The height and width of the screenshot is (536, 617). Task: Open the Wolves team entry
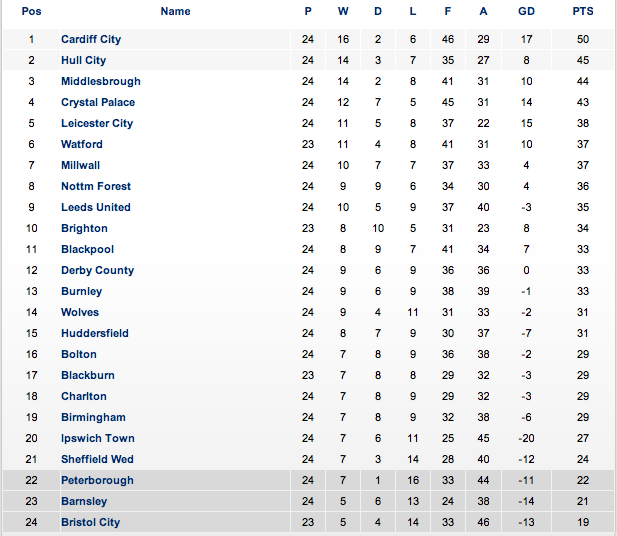pos(80,312)
